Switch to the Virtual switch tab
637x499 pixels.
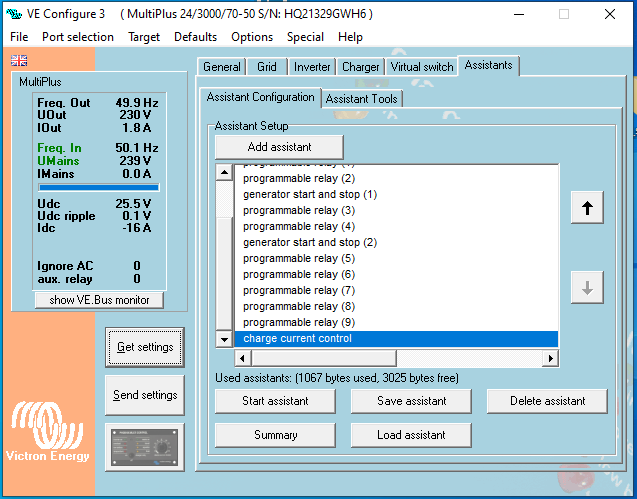click(x=421, y=67)
